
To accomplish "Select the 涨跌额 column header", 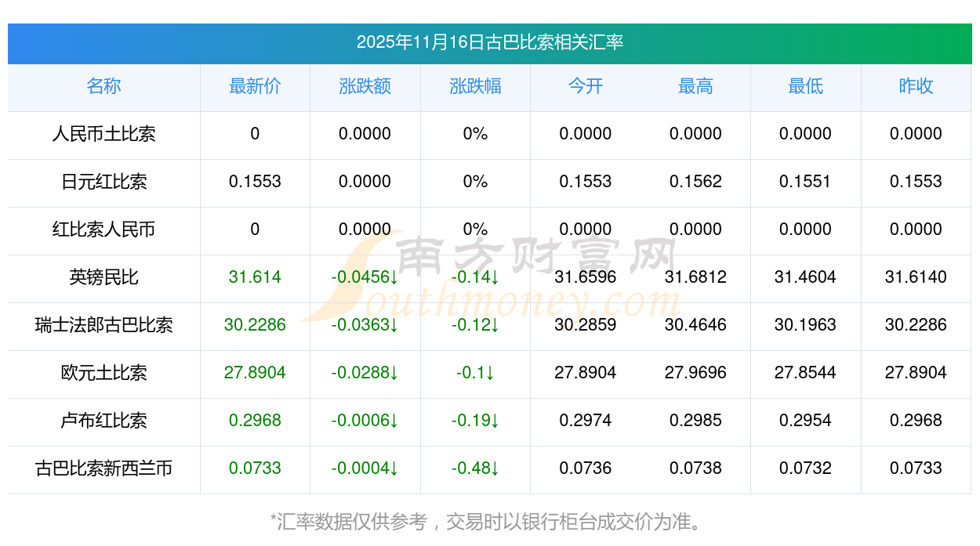I will pos(365,87).
